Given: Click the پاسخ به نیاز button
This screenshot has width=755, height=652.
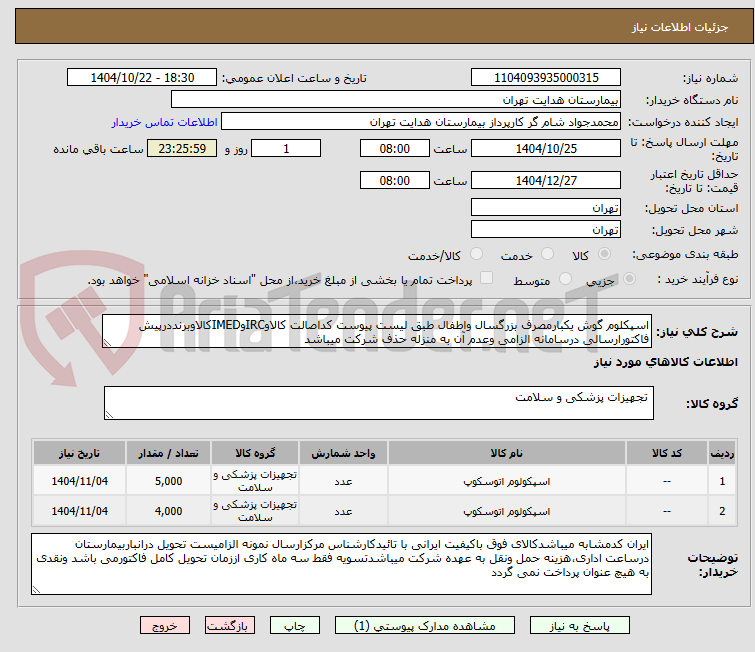Looking at the screenshot, I should tap(580, 626).
